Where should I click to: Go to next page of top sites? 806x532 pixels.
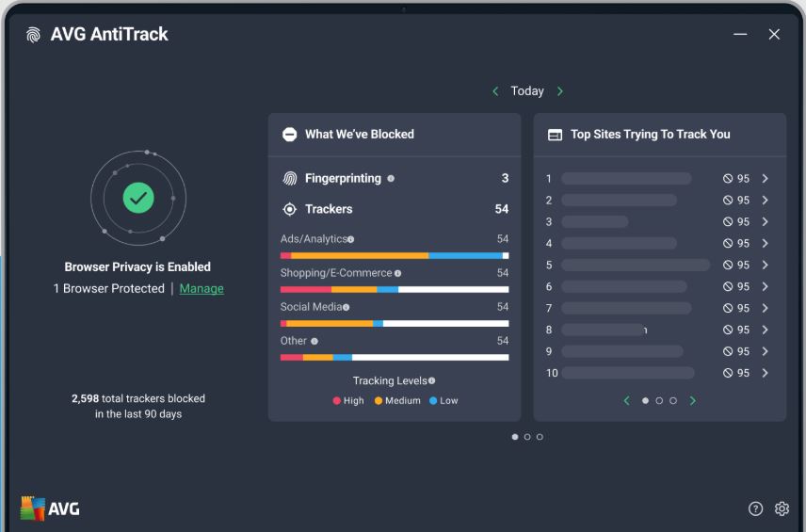[x=692, y=400]
